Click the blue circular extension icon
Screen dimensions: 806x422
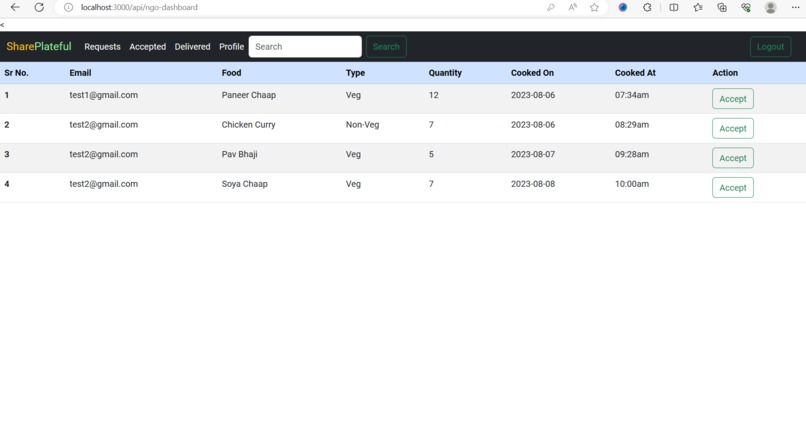pos(622,7)
